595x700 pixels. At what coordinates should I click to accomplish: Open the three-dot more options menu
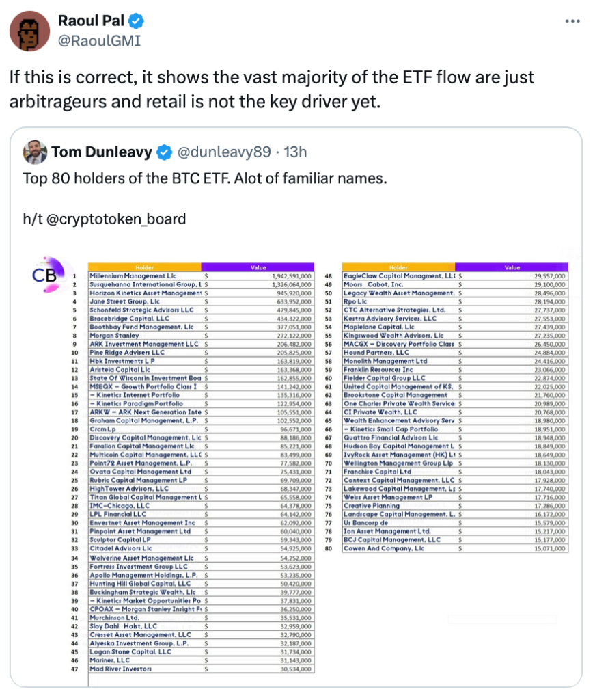tap(572, 21)
